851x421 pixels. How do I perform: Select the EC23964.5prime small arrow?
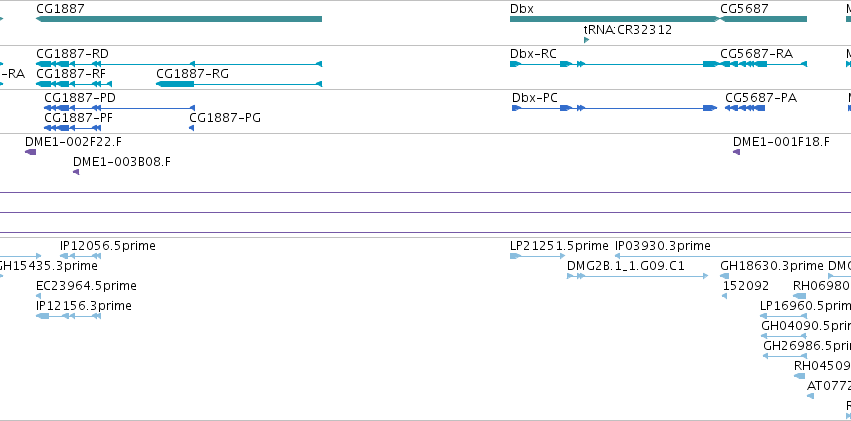coord(39,296)
